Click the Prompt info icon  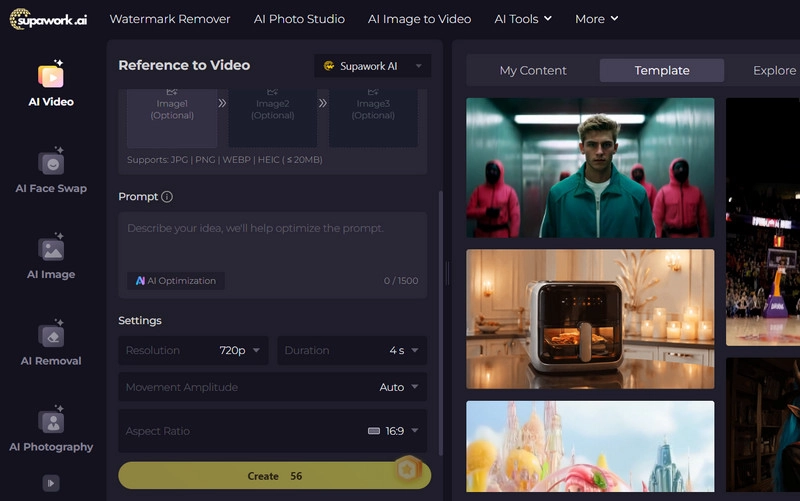click(167, 196)
